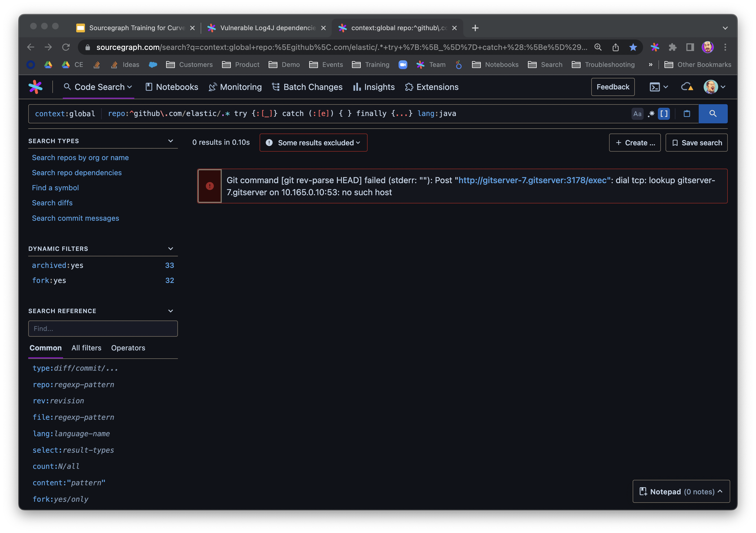The height and width of the screenshot is (533, 756).
Task: Switch to the All filters tab
Action: [x=86, y=348]
